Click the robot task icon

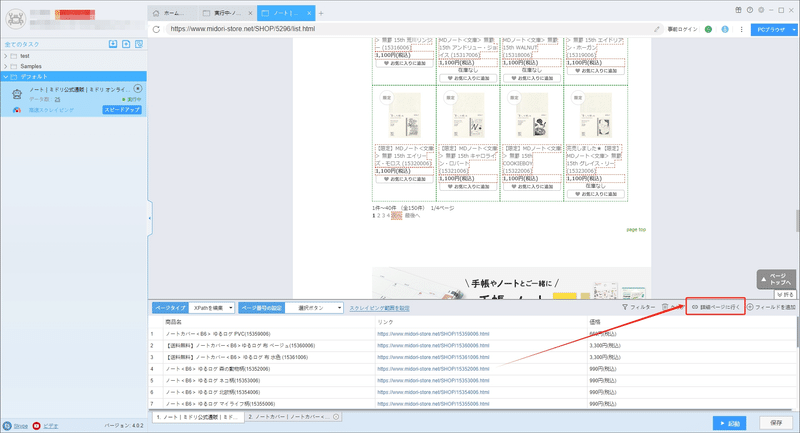[17, 94]
